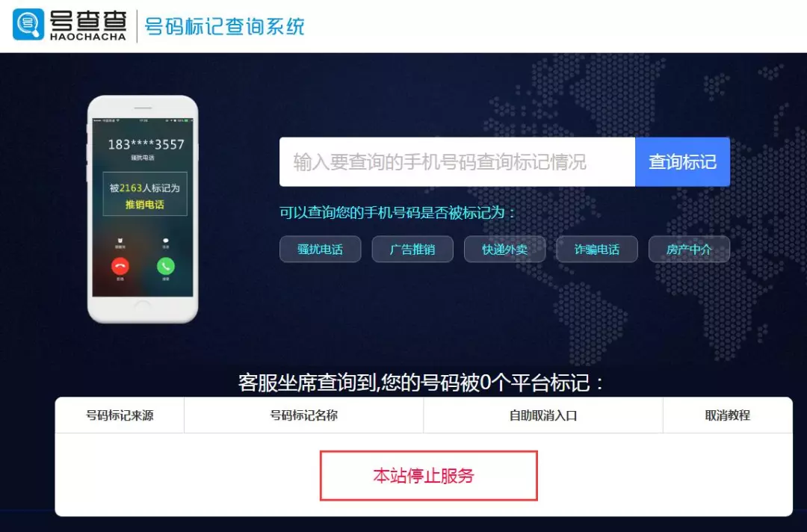Select the 广告推销 tag
The width and height of the screenshot is (807, 532).
click(x=412, y=249)
